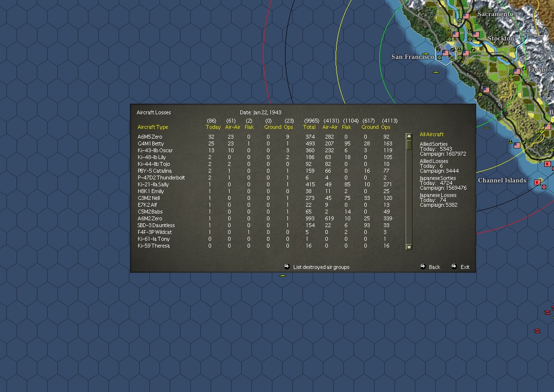The height and width of the screenshot is (392, 554).
Task: Select the port anchor icon in San Francisco hex
Action: point(438,50)
